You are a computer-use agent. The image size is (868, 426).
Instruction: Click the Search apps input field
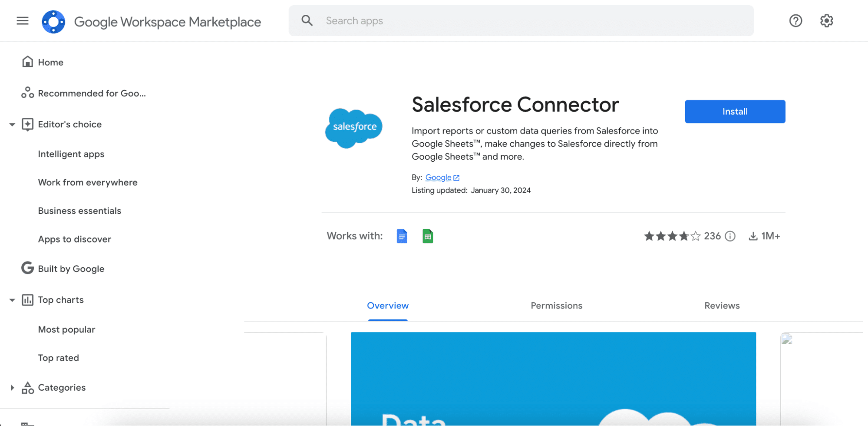pos(521,21)
